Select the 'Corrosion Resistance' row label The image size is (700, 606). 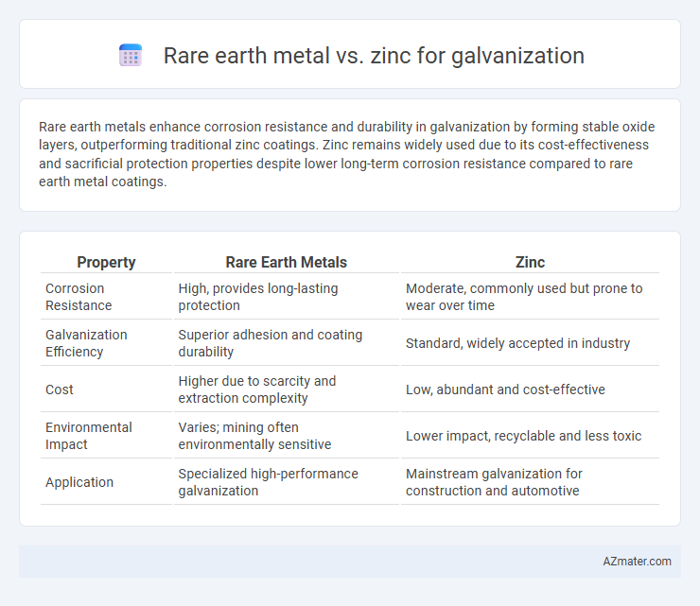click(x=106, y=297)
